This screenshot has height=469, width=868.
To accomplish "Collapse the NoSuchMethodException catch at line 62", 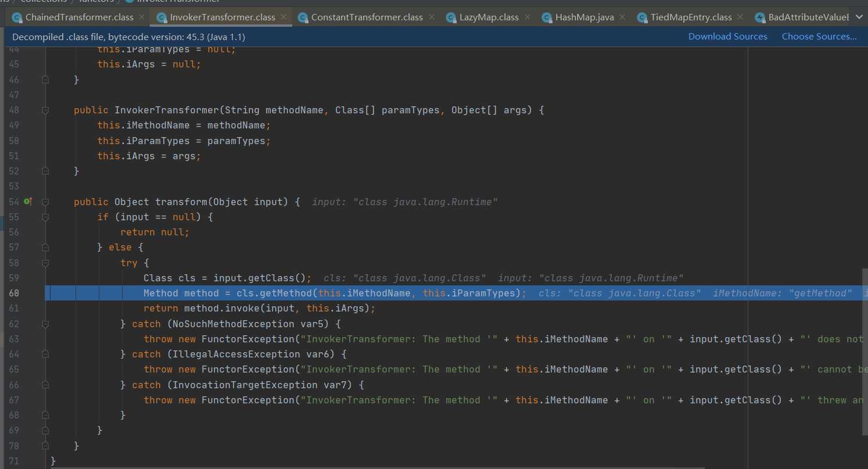I will [x=45, y=324].
